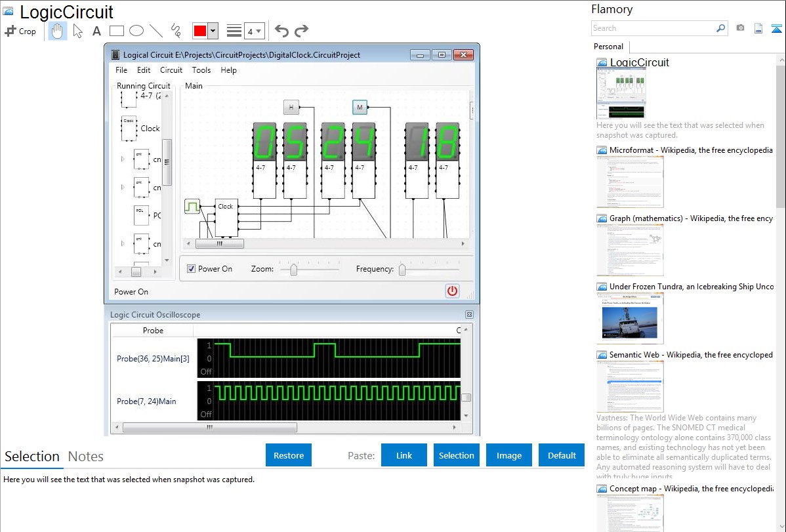Screen dimensions: 786x532
Task: Select the text annotation tool
Action: pyautogui.click(x=96, y=31)
